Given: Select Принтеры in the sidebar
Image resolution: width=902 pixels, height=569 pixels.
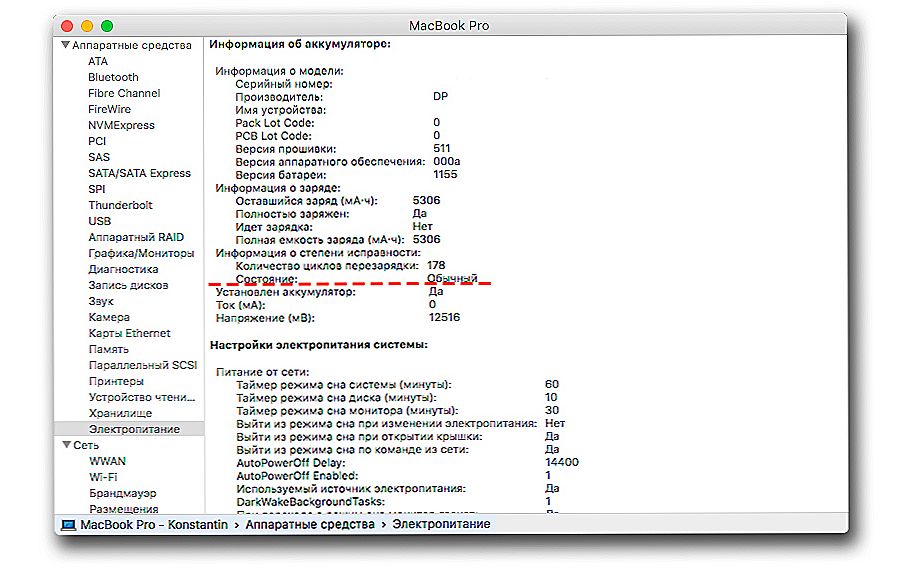Looking at the screenshot, I should point(116,381).
